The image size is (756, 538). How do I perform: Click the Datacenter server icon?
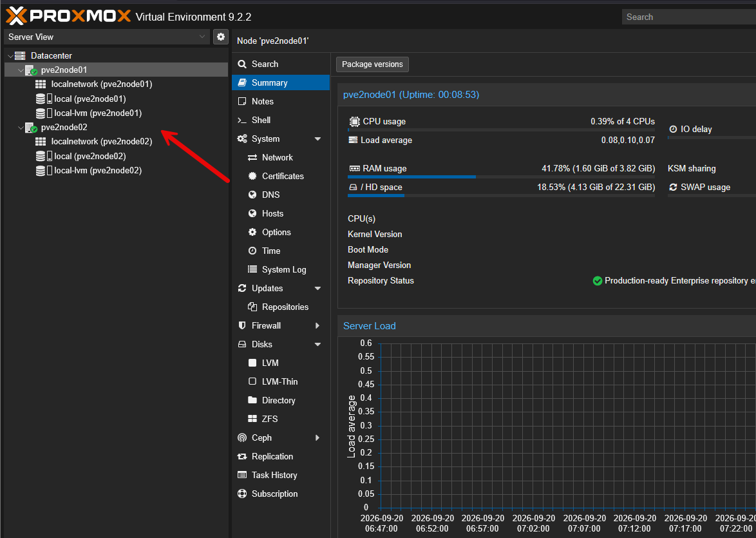[x=20, y=55]
